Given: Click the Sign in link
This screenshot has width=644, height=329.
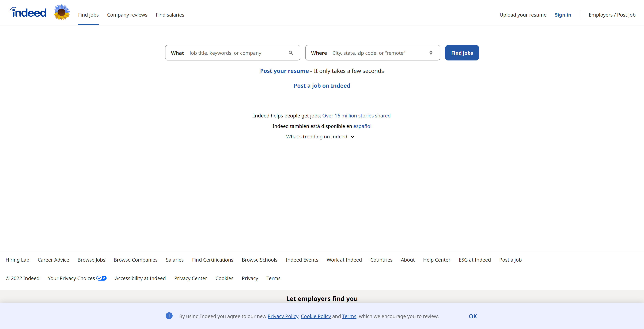Looking at the screenshot, I should coord(563,15).
